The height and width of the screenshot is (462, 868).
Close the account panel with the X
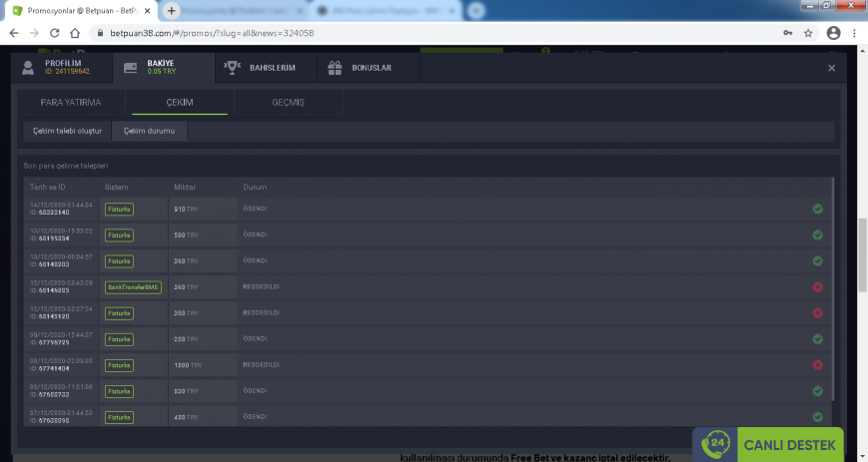point(831,68)
